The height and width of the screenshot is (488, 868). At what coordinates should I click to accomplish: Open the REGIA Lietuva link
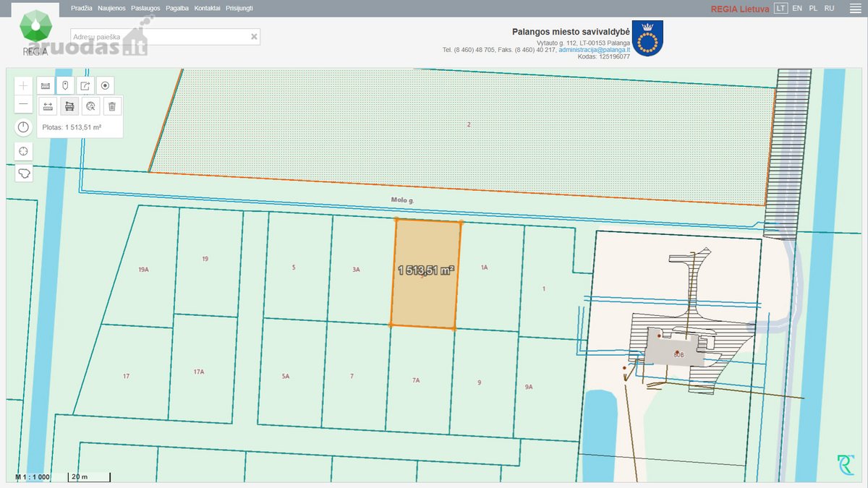click(x=740, y=9)
